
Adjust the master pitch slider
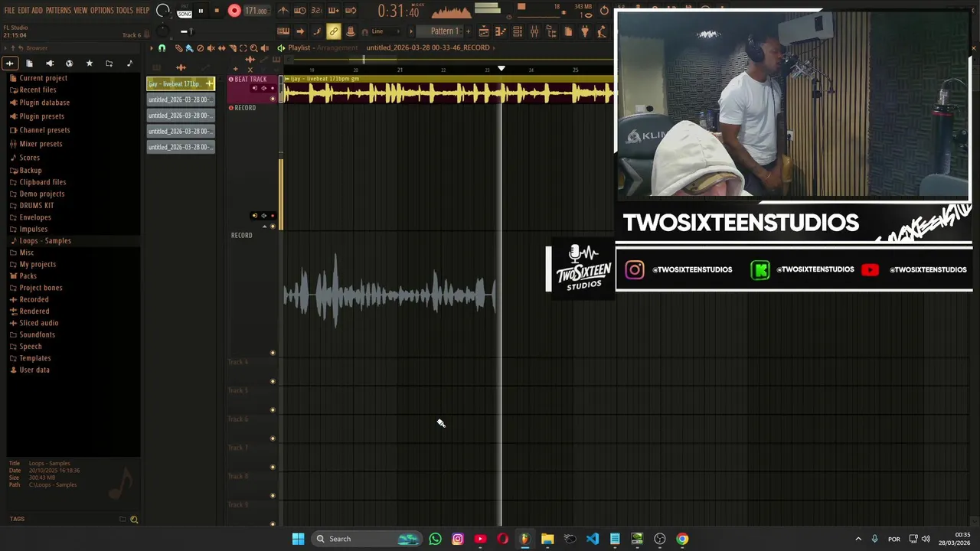[188, 31]
